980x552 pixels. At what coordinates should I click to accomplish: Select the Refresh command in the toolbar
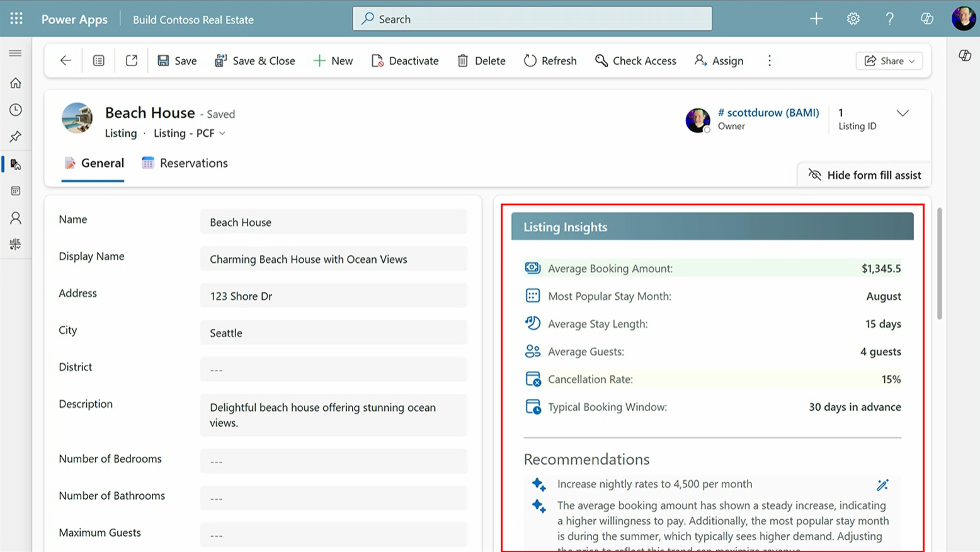[550, 60]
